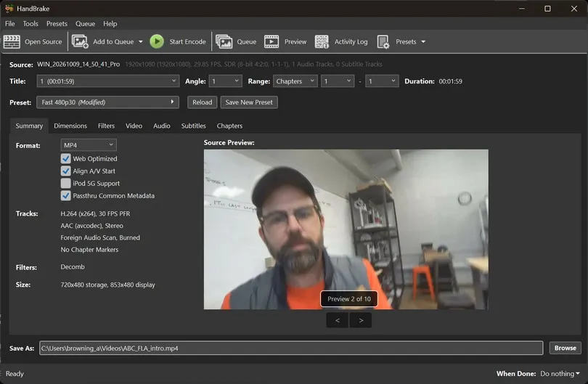
Task: Open the Activity Log icon
Action: point(322,41)
